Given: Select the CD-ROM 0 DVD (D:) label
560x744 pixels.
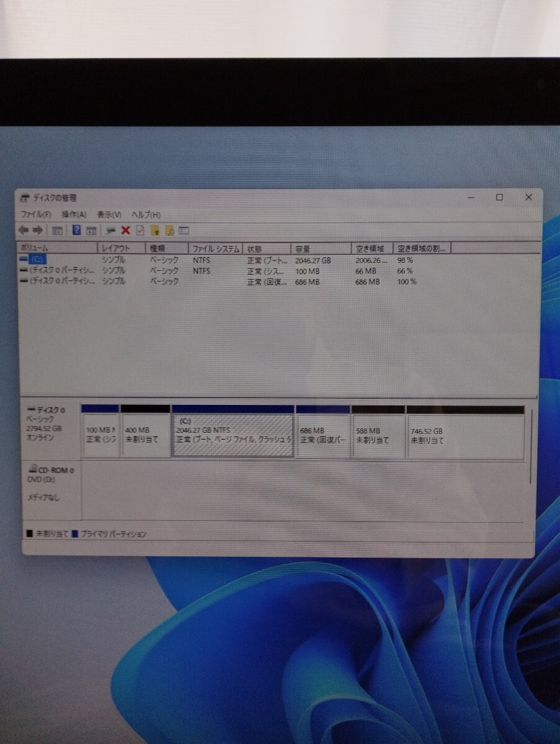Looking at the screenshot, I should (51, 490).
